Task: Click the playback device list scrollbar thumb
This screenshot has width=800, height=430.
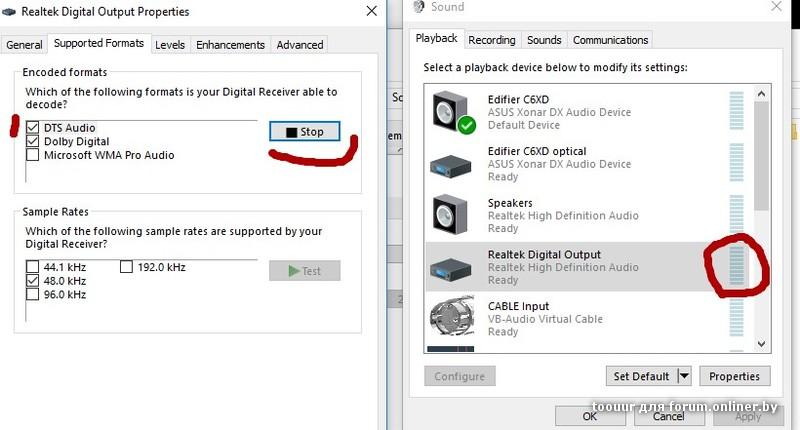Action: point(761,156)
